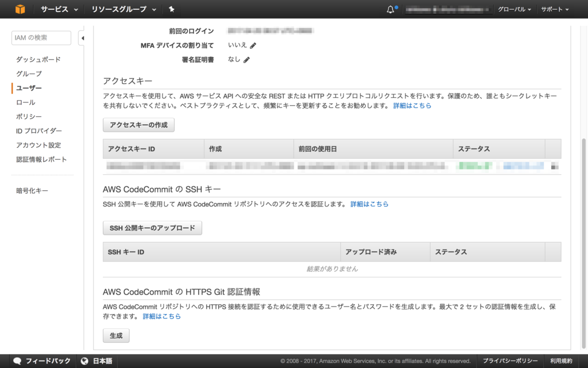Click 詳細はこちら link under アクセスキー
Screen dimensions: 588x368
(412, 106)
